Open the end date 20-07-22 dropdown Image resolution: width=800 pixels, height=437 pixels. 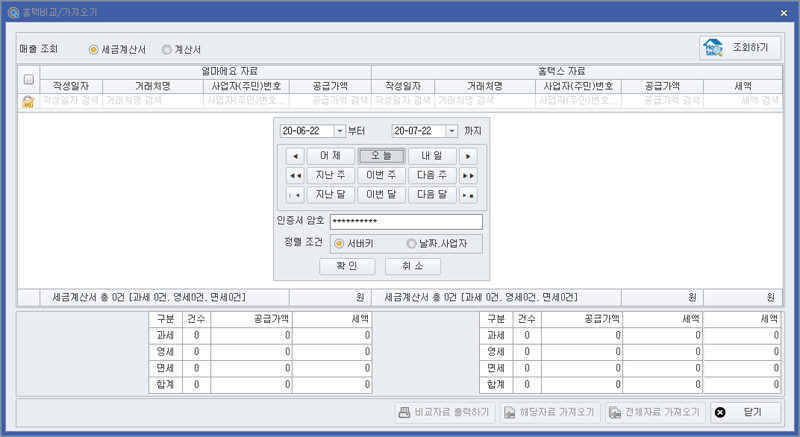coord(452,131)
